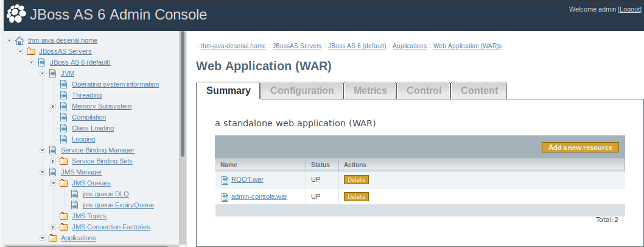Click the page icon beside jms.queue.ExpiryQueue

(74, 205)
